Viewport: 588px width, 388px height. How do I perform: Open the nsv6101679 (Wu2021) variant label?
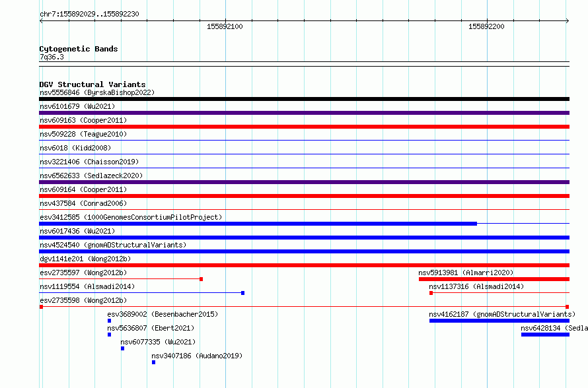coord(77,106)
